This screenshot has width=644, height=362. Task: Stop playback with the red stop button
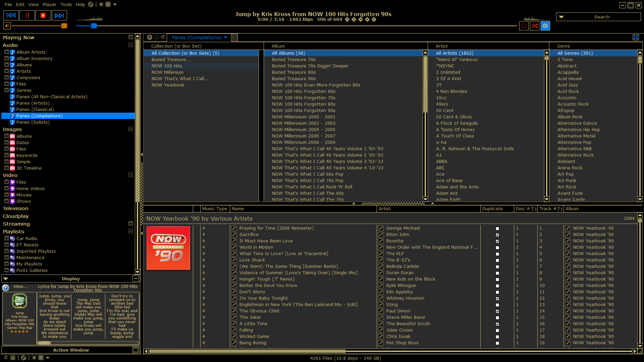43,15
